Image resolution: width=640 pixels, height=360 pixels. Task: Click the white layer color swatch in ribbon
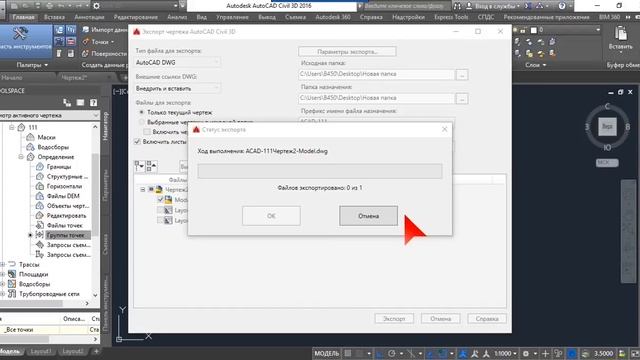[533, 30]
